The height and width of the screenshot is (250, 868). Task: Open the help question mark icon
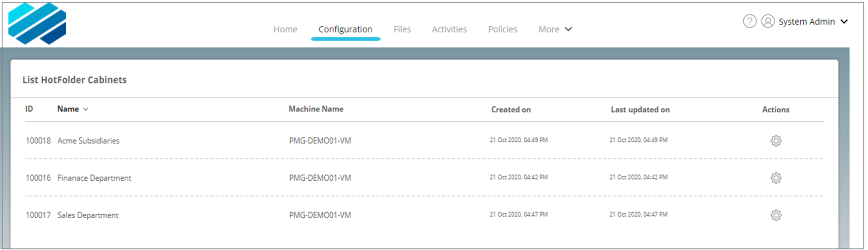[750, 21]
